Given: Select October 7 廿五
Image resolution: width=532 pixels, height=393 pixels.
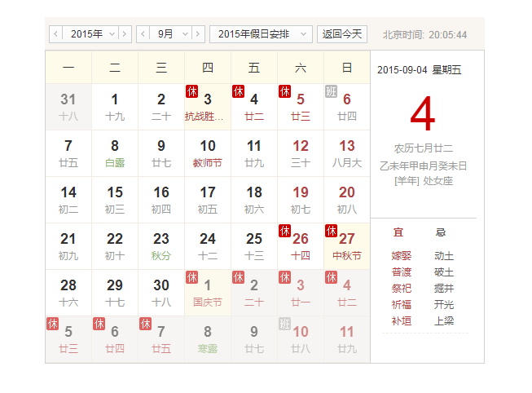Looking at the screenshot, I should pyautogui.click(x=161, y=339).
